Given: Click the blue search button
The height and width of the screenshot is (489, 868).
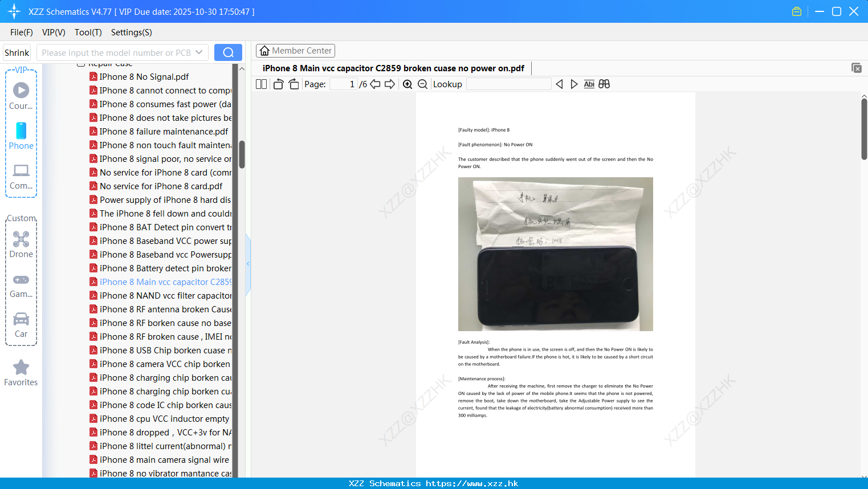Looking at the screenshot, I should click(228, 52).
